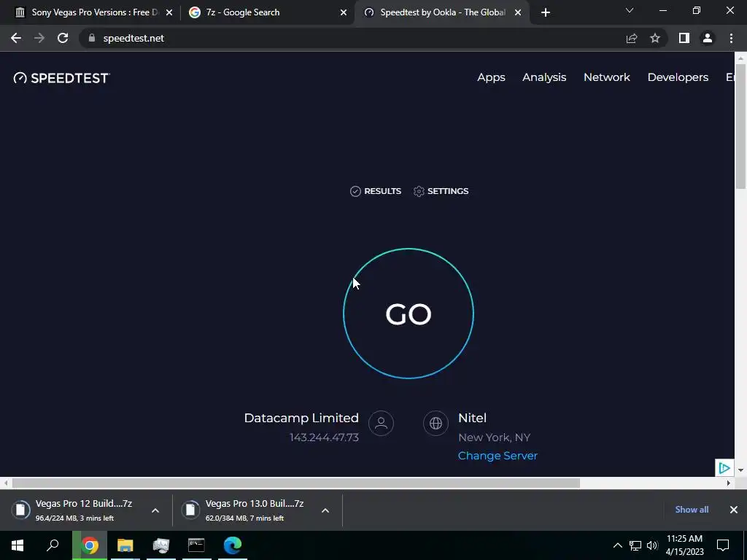Open Chrome's three-dot menu
This screenshot has width=747, height=560.
click(x=731, y=38)
